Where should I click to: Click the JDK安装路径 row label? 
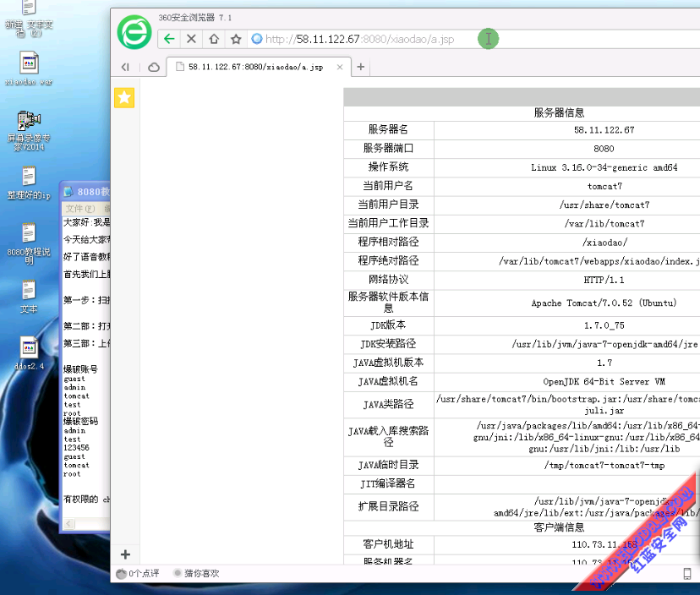(x=388, y=344)
